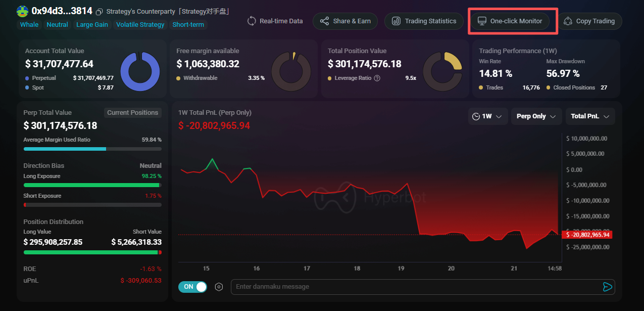644x311 pixels.
Task: Select the Whale tag
Action: click(x=29, y=25)
